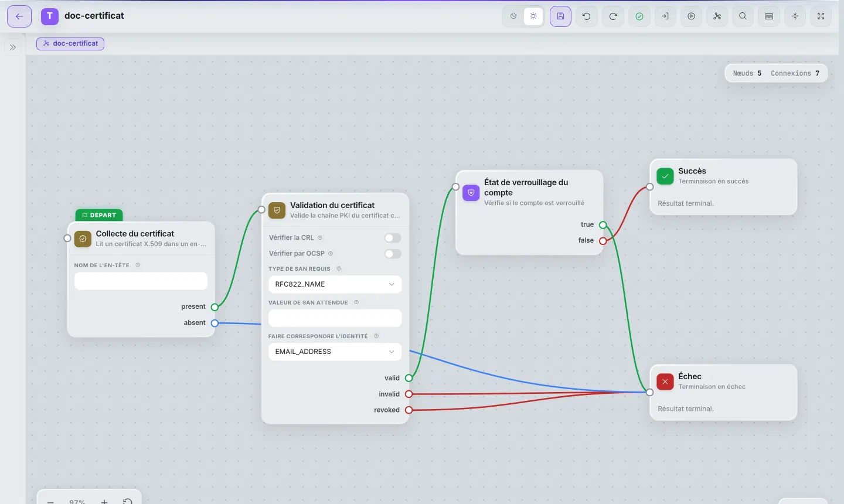Click info icon next to Faire correspondre l'identité
Image resolution: width=844 pixels, height=504 pixels.
coord(376,336)
